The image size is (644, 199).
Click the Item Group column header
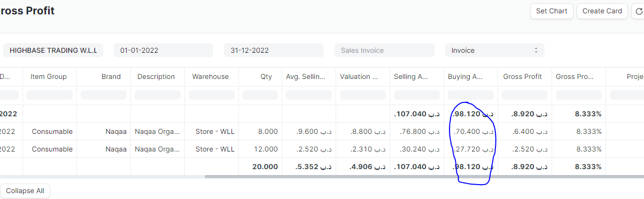pyautogui.click(x=49, y=77)
